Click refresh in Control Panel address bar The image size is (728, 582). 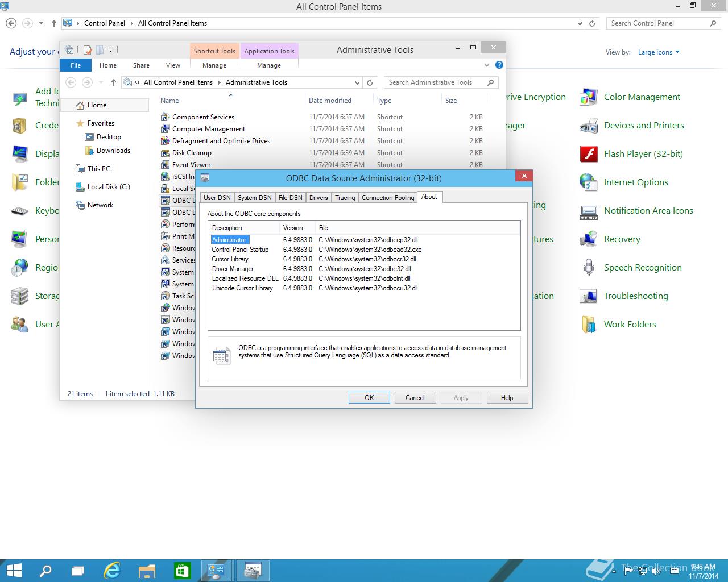point(592,23)
